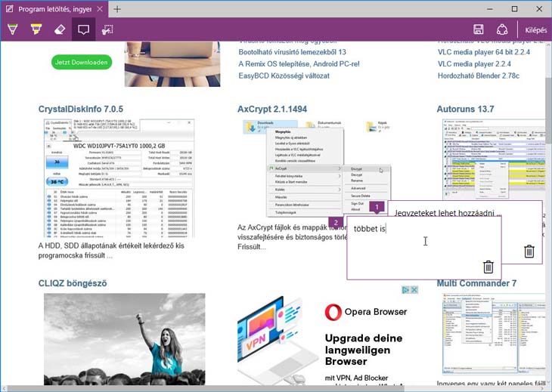Screen dimensions: 552x392
Task: Select the yellow Highlighter tool
Action: (36, 29)
